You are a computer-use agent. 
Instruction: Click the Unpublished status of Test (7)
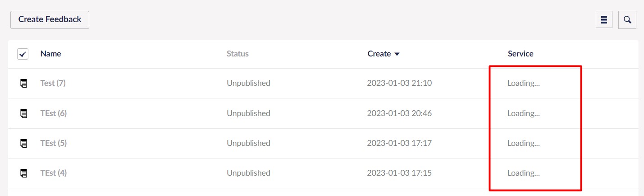[x=248, y=83]
